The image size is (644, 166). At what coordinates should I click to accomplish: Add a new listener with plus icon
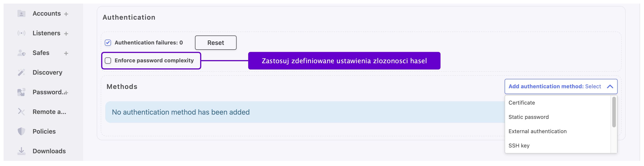[66, 34]
